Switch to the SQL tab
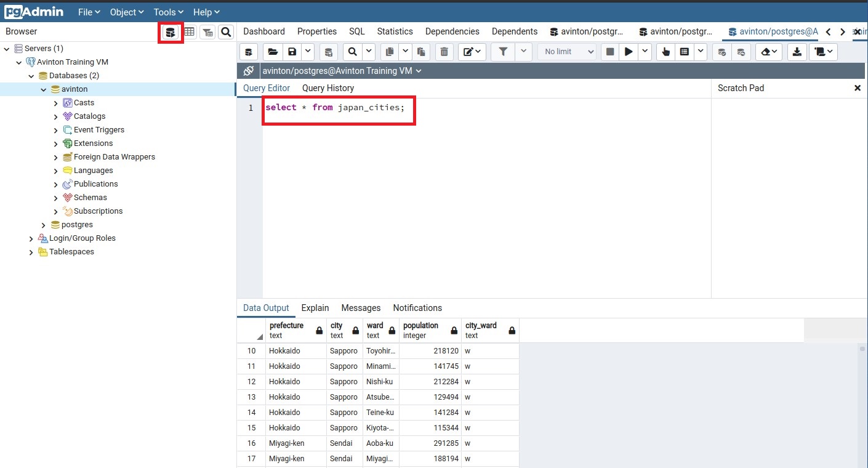This screenshot has height=468, width=868. tap(357, 31)
